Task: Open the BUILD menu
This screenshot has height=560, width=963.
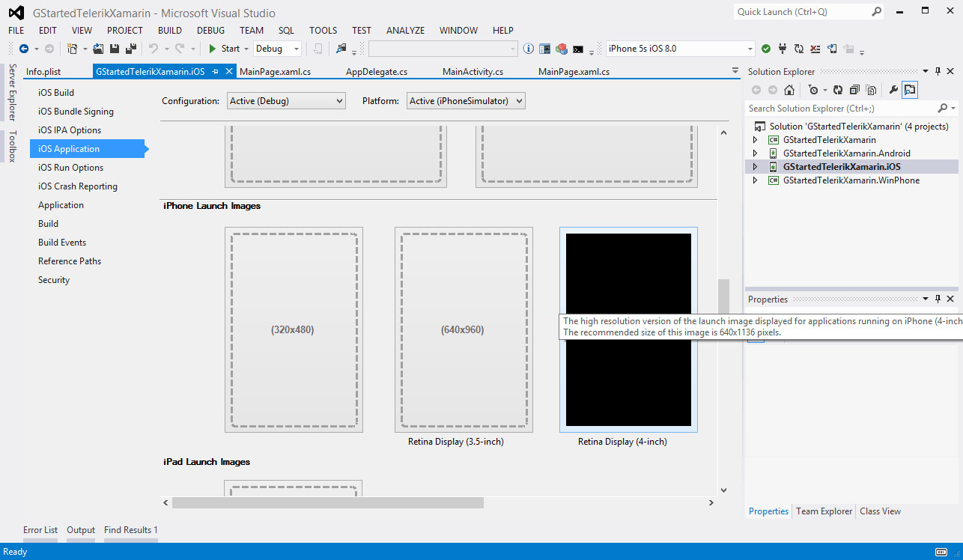Action: tap(169, 31)
